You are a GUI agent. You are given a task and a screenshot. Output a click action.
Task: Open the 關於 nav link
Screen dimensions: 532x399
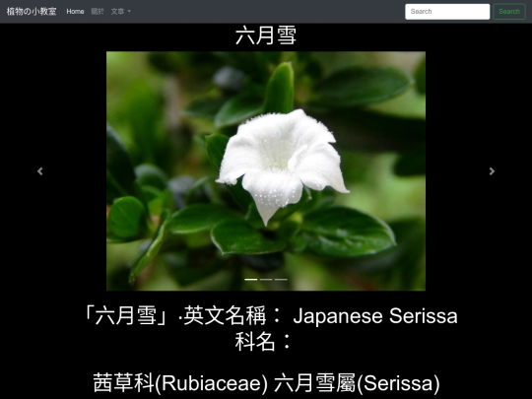click(98, 12)
